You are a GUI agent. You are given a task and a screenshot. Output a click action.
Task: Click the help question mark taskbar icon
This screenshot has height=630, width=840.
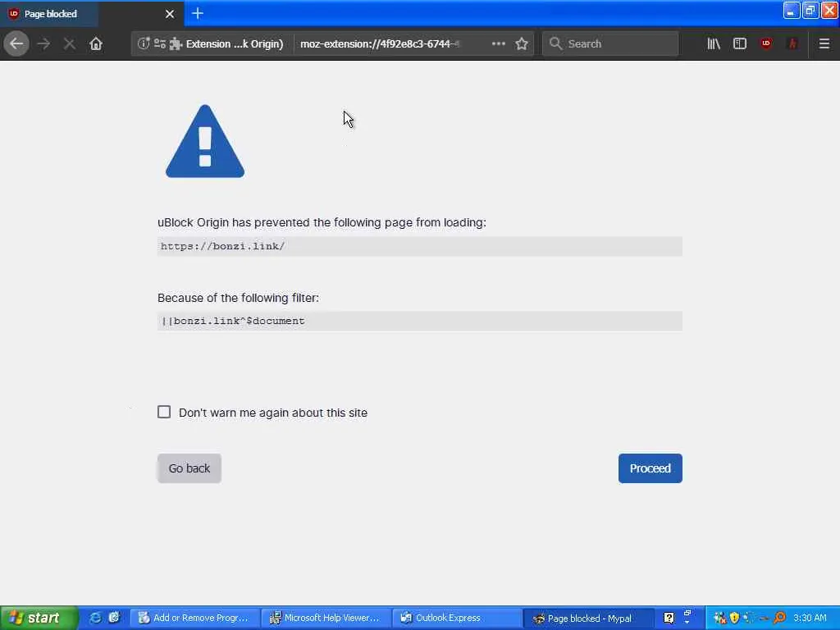(x=669, y=618)
